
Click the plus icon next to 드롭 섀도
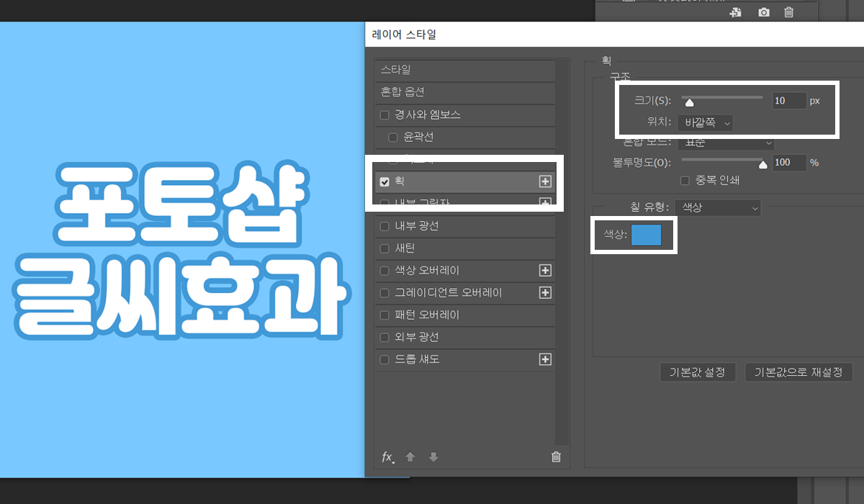tap(545, 359)
